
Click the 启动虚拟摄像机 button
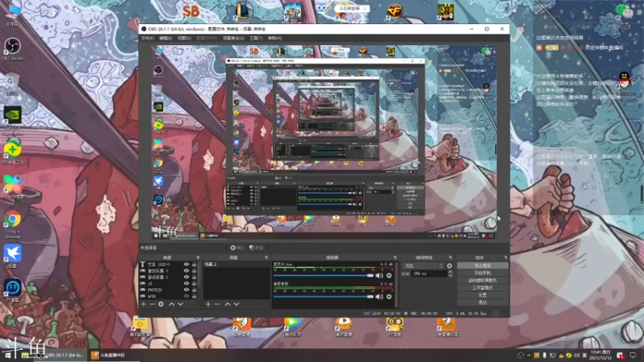point(482,280)
